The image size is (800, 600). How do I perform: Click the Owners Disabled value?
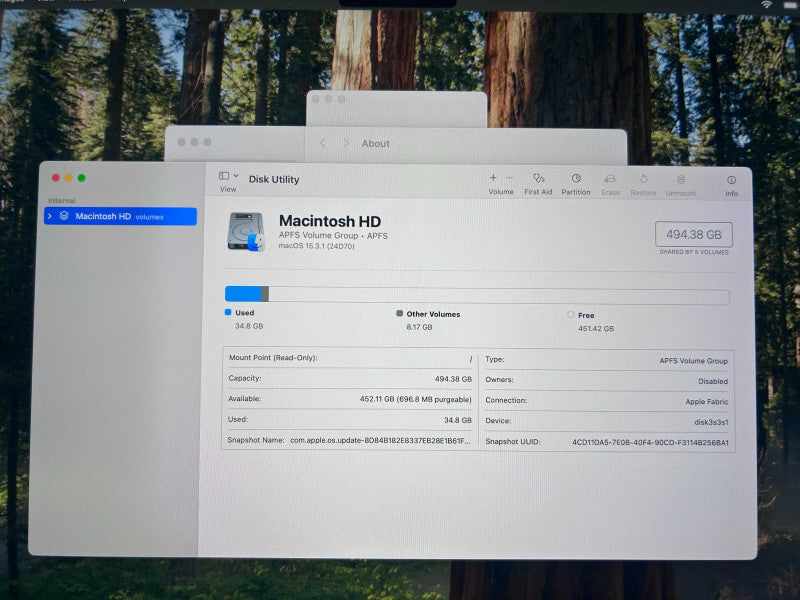point(713,381)
